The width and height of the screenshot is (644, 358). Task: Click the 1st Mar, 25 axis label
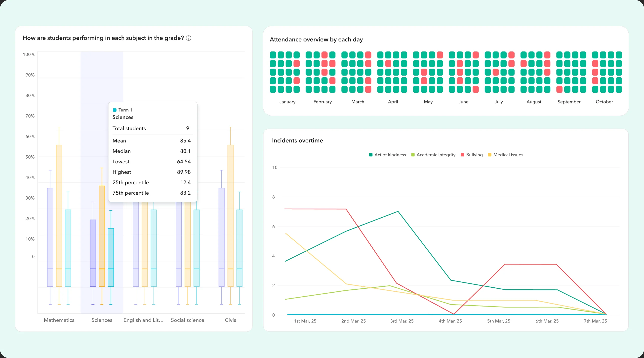pos(305,321)
